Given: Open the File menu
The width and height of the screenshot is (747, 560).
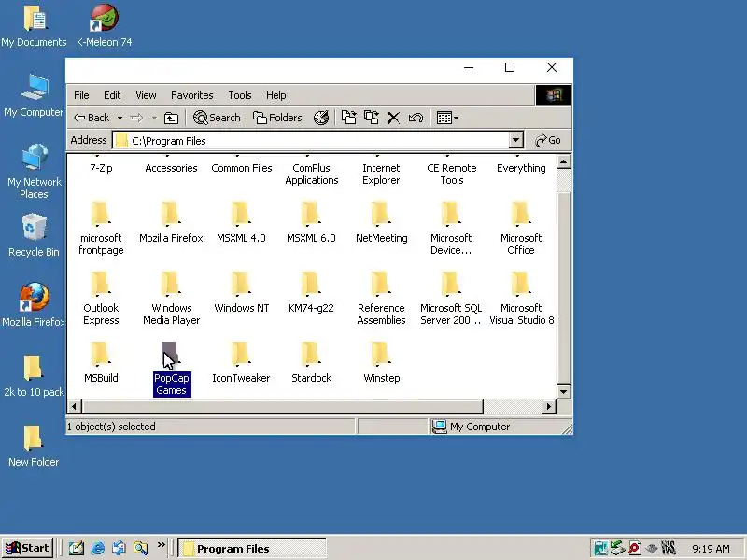Looking at the screenshot, I should click(x=81, y=95).
